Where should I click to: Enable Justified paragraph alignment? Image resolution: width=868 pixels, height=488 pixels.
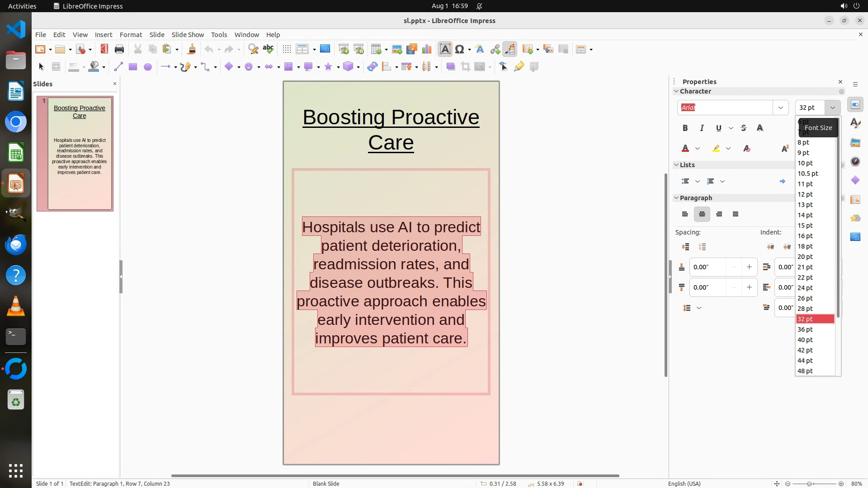pyautogui.click(x=736, y=214)
